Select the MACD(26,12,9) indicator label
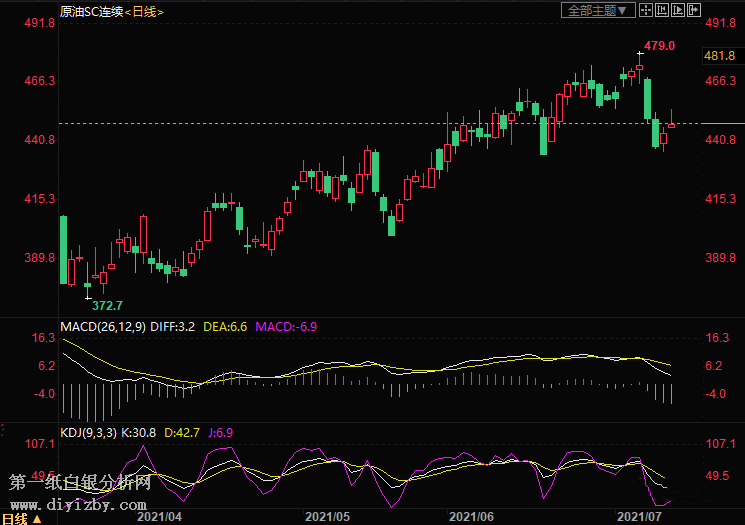The height and width of the screenshot is (525, 745). pos(104,327)
